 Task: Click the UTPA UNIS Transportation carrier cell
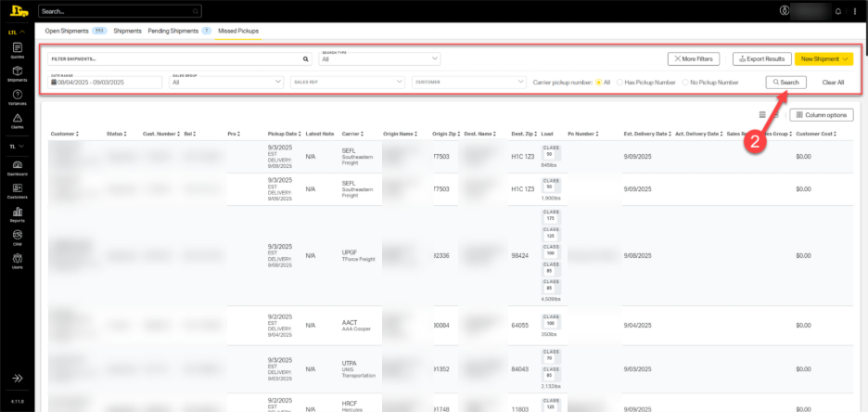pos(359,368)
